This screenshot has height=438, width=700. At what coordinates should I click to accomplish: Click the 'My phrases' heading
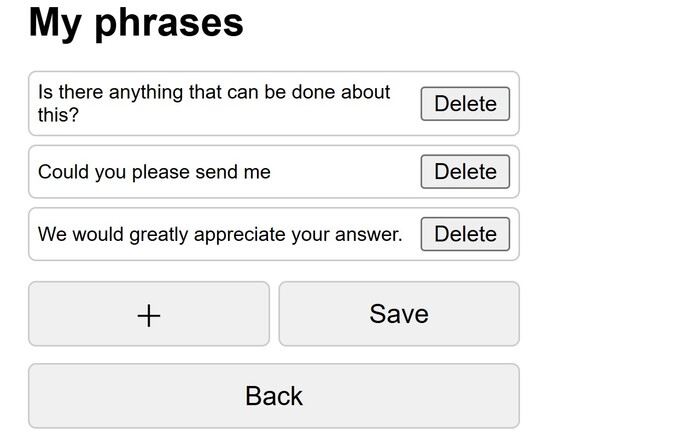pyautogui.click(x=136, y=22)
